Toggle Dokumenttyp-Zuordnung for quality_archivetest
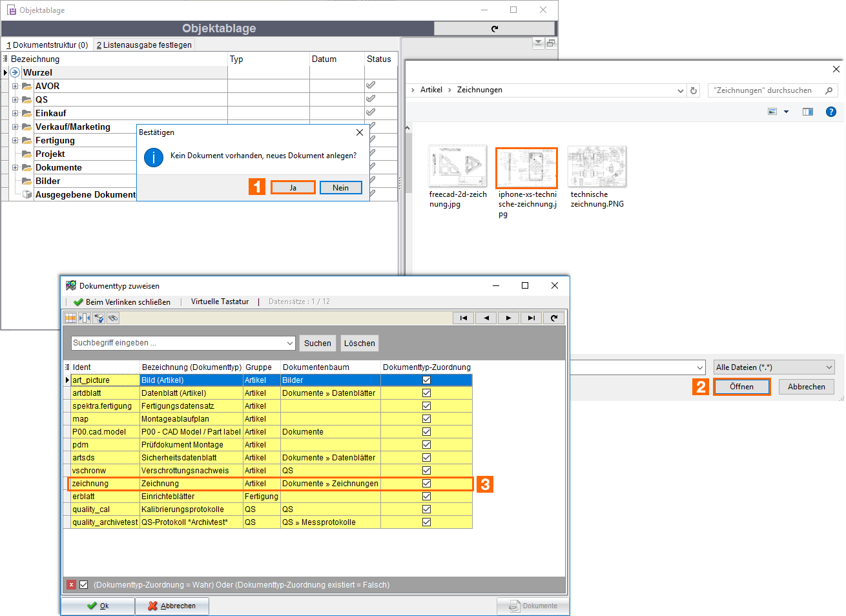The width and height of the screenshot is (846, 616). coord(426,522)
